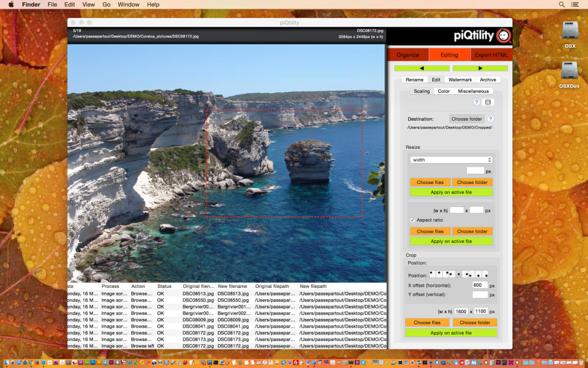The width and height of the screenshot is (588, 368).
Task: Open help icon next to Destination Choose folder
Action: pos(491,119)
